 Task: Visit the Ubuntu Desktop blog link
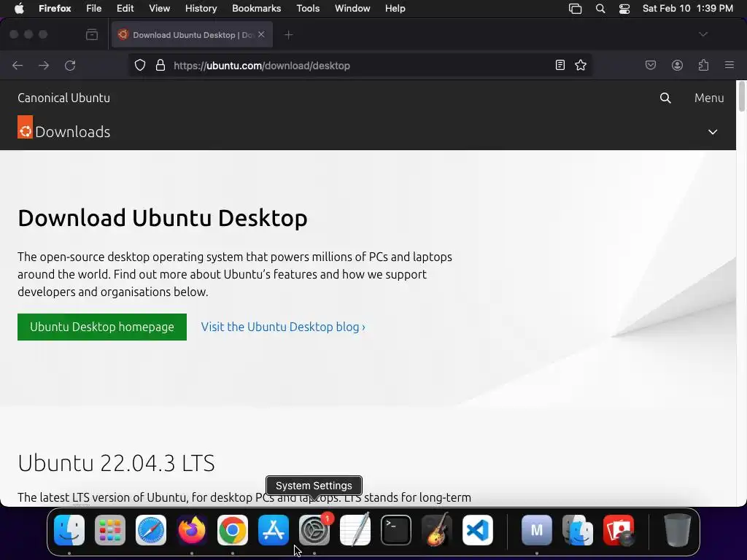(x=283, y=327)
